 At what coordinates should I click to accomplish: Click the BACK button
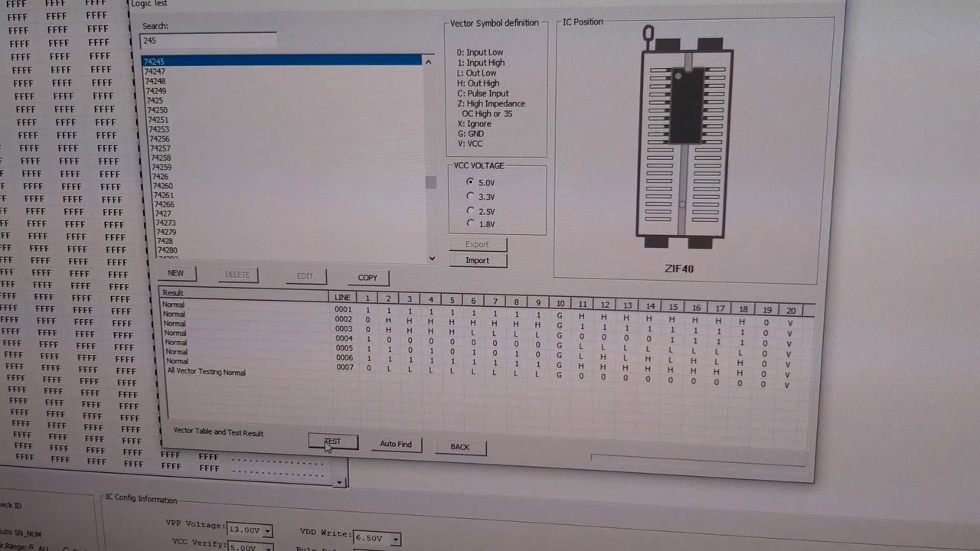coord(460,447)
